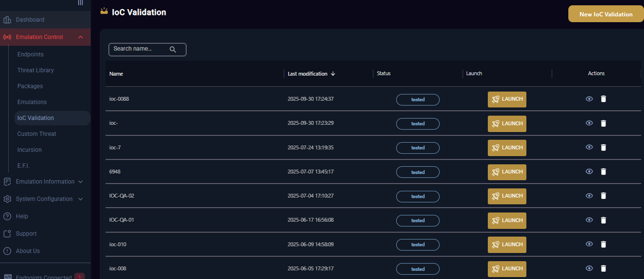This screenshot has height=279, width=644.
Task: View details of ioc-7 via eye icon
Action: pyautogui.click(x=589, y=147)
